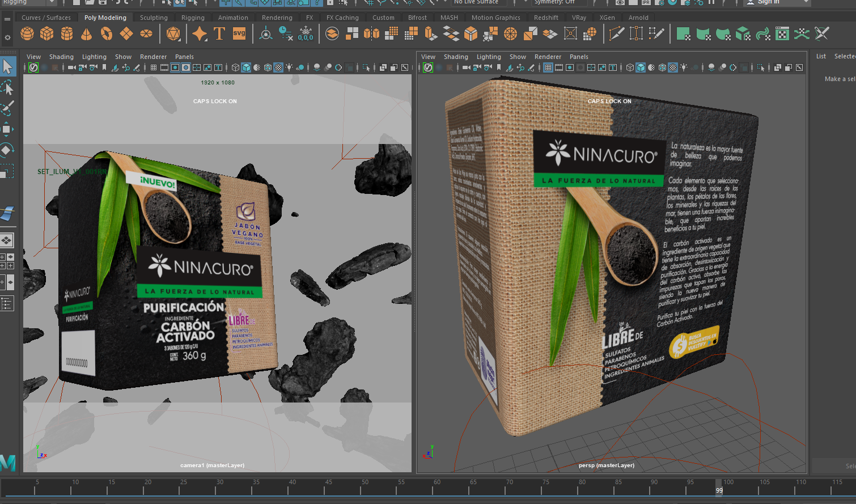Image resolution: width=856 pixels, height=504 pixels.
Task: Create a polygon cube from the shelf
Action: pos(46,34)
